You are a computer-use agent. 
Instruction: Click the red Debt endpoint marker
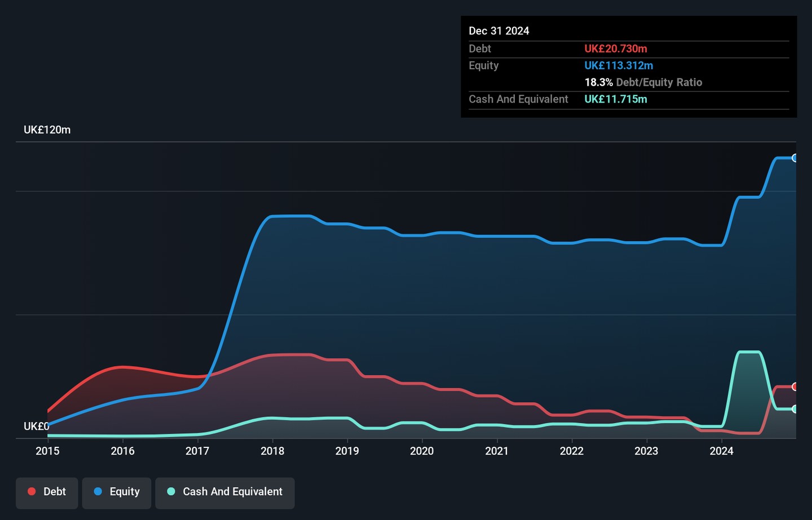pos(795,386)
